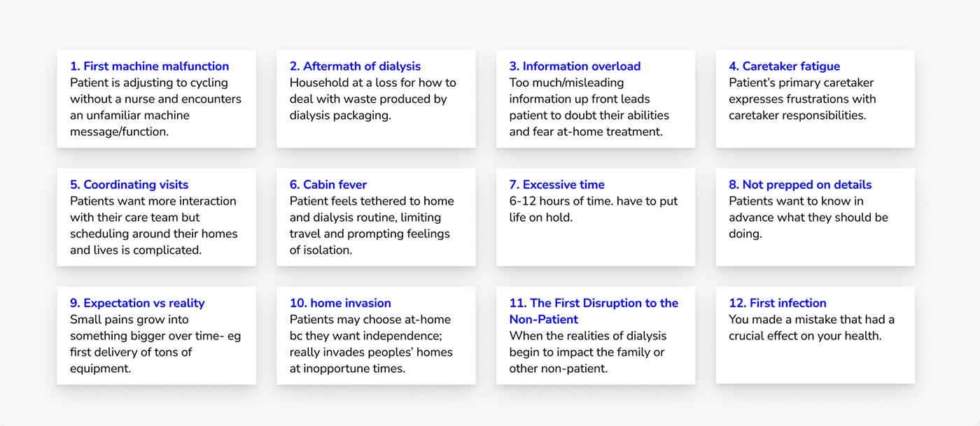Viewport: 980px width, 426px height.
Task: Click the description about cycling without a nurse
Action: pyautogui.click(x=155, y=107)
